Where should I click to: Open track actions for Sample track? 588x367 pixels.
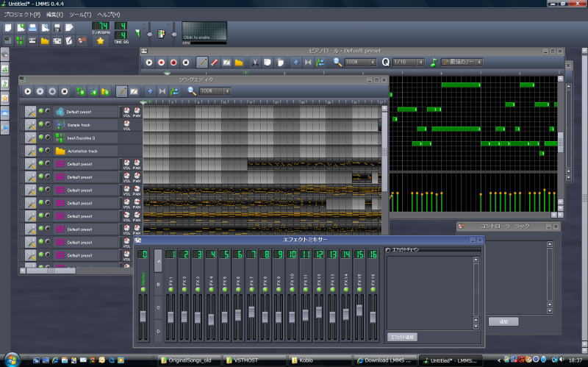coord(30,124)
